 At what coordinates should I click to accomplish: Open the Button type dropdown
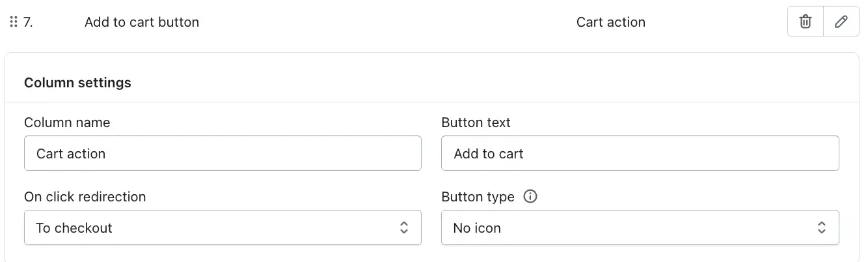(640, 227)
